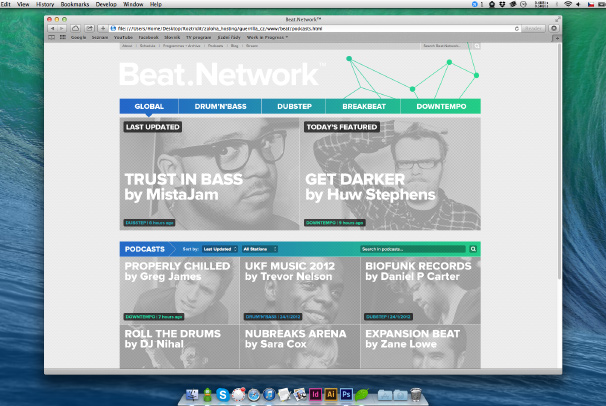
Task: Switch to the Downtempo tab
Action: (440, 107)
